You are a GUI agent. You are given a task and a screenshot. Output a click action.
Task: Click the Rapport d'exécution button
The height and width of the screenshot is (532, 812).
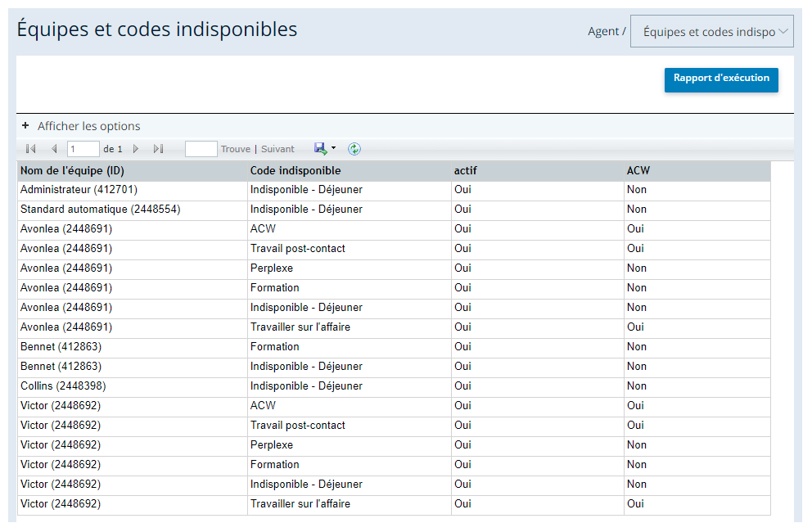click(x=721, y=79)
